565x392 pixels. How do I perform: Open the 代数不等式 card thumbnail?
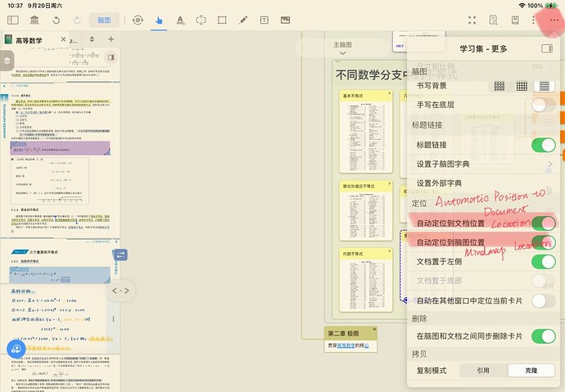click(366, 285)
